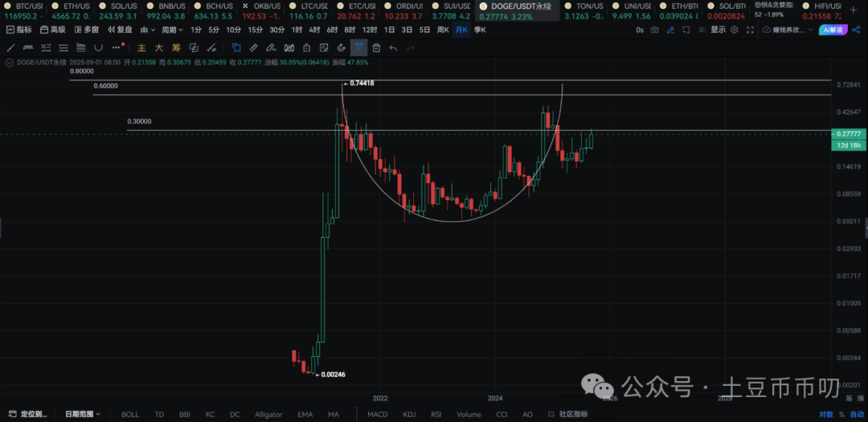Expand the 日期范围 date range dropdown
Screen dimensions: 868x422
coord(82,415)
